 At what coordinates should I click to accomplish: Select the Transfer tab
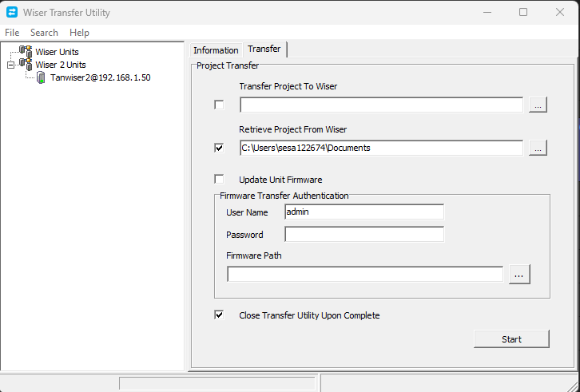coord(264,49)
